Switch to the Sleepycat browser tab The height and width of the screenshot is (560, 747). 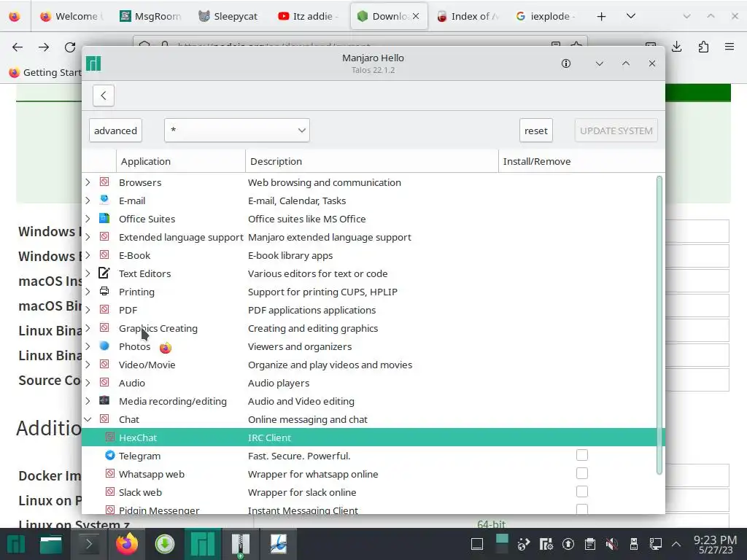[229, 16]
